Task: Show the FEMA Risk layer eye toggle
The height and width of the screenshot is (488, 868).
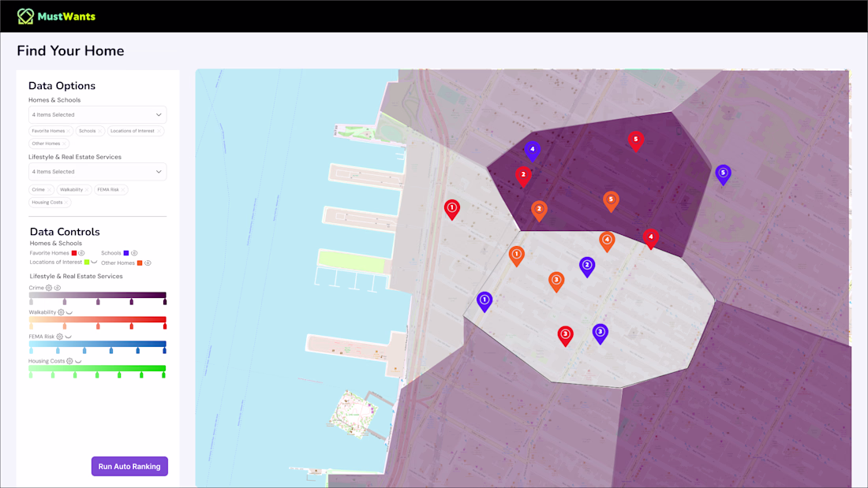Action: click(x=68, y=337)
